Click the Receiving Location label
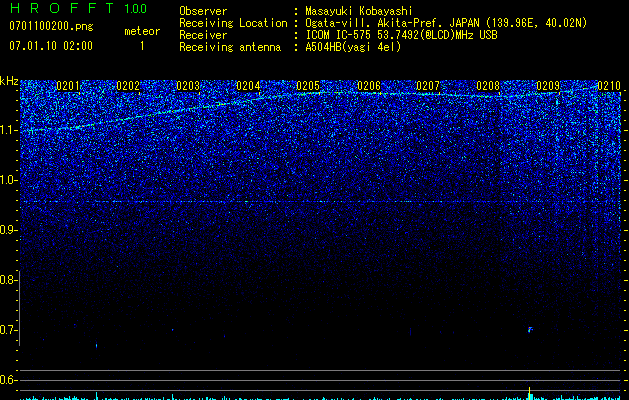This screenshot has width=629, height=400. pyautogui.click(x=233, y=23)
